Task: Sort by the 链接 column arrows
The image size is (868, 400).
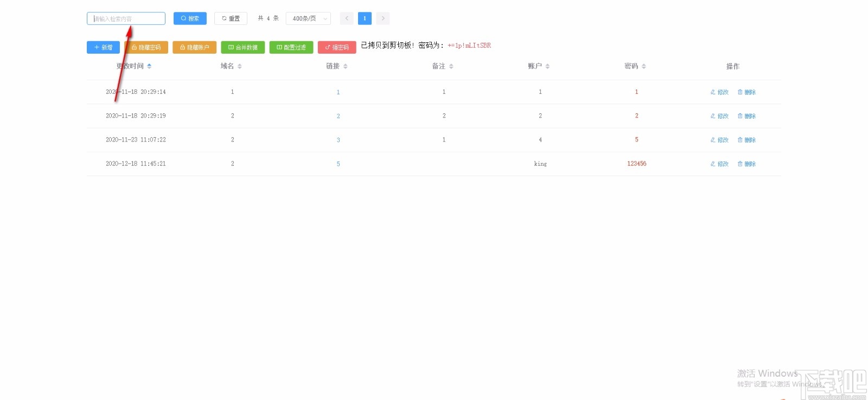Action: click(x=345, y=66)
